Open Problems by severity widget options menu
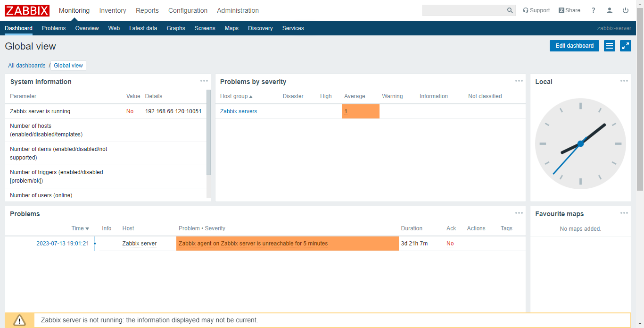Screen dimensions: 644x328 coord(519,81)
